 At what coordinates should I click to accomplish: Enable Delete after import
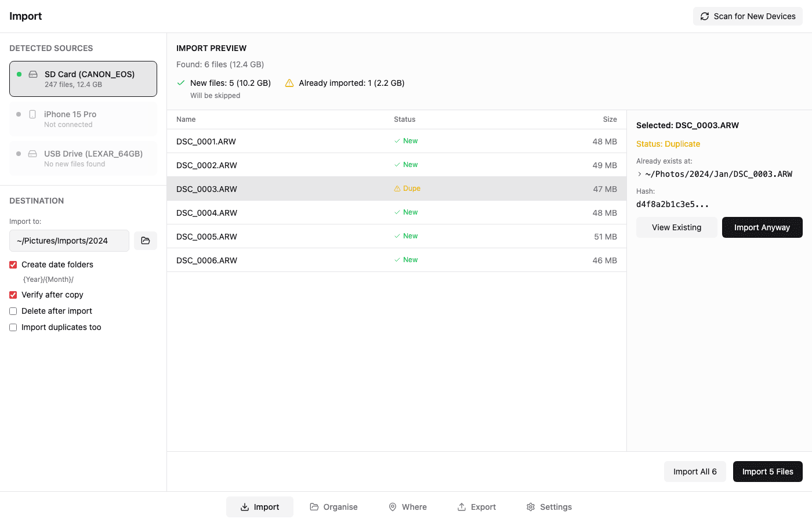(13, 311)
